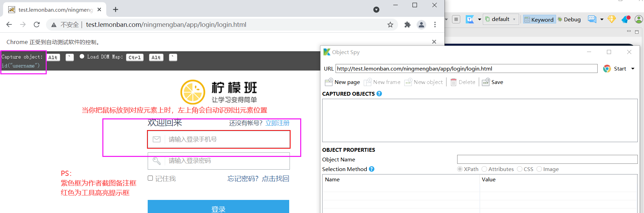Screen dimensions: 644x213
Task: Check the 记住我 remember me checkbox
Action: (150, 178)
